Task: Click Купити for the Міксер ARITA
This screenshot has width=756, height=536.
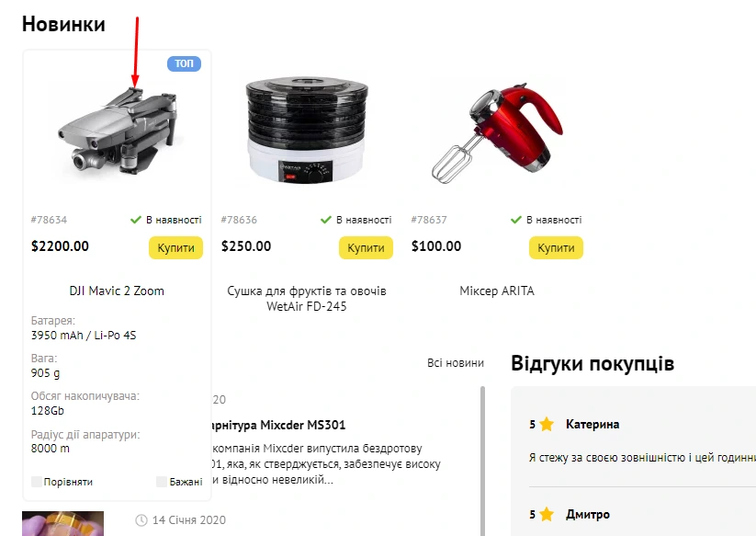Action: (556, 247)
